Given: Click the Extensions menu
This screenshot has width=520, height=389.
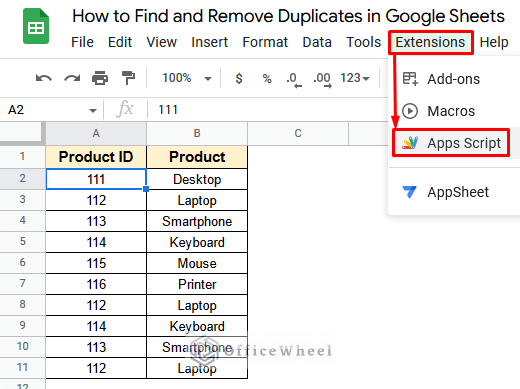Looking at the screenshot, I should 430,42.
